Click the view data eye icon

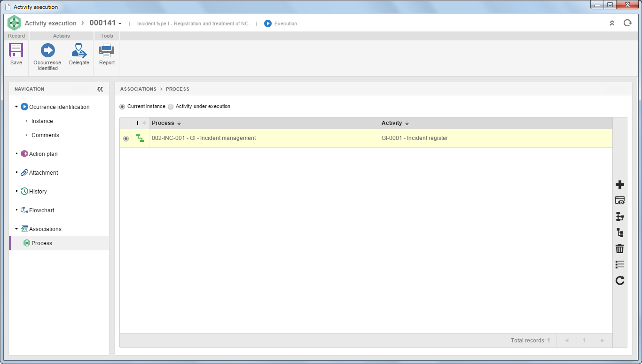[620, 201]
